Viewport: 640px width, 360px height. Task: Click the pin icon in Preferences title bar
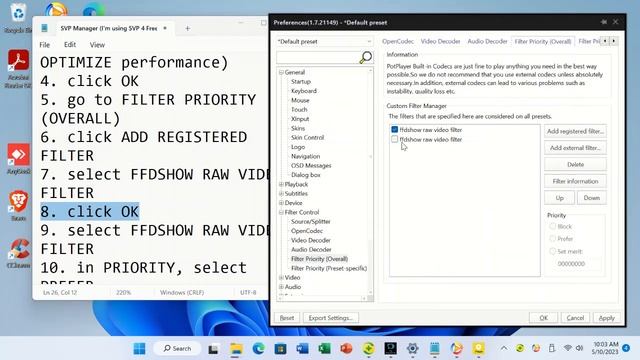coord(604,22)
